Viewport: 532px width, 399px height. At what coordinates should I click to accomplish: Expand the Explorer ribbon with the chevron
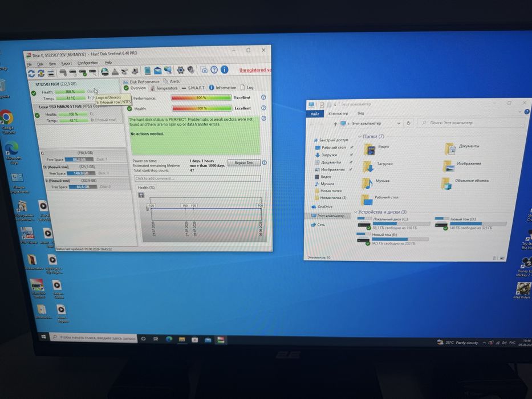point(520,112)
